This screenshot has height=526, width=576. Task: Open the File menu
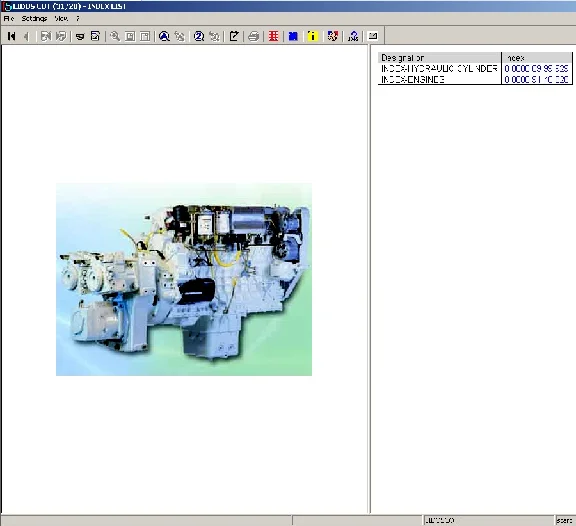coord(9,18)
